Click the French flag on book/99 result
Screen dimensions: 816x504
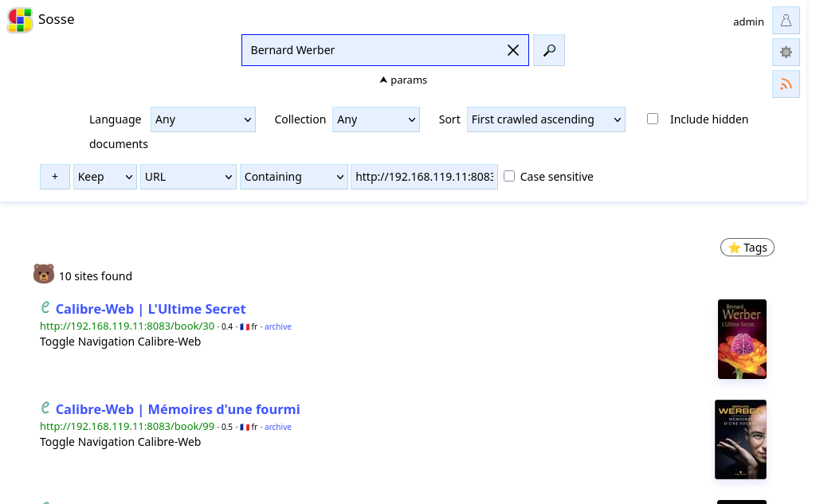coord(245,428)
